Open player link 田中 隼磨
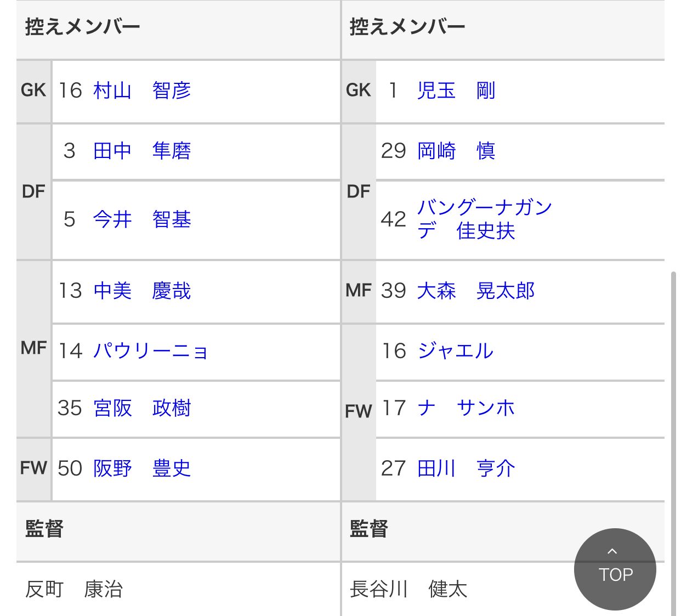The height and width of the screenshot is (616, 681). [142, 151]
